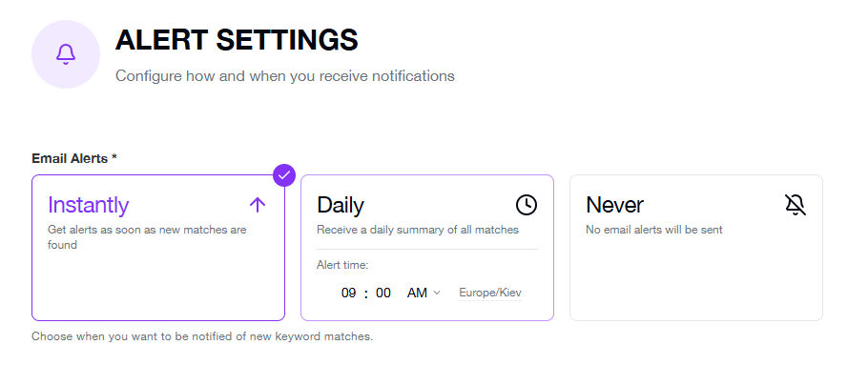Focus the alert hour field showing 09
The image size is (868, 385).
pos(349,293)
